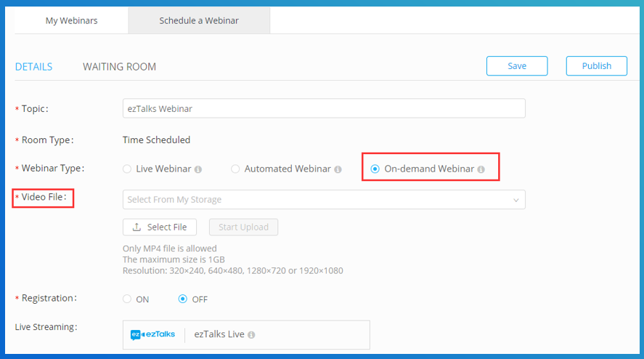
Task: Open the Schedule a Webinar tab
Action: [199, 20]
